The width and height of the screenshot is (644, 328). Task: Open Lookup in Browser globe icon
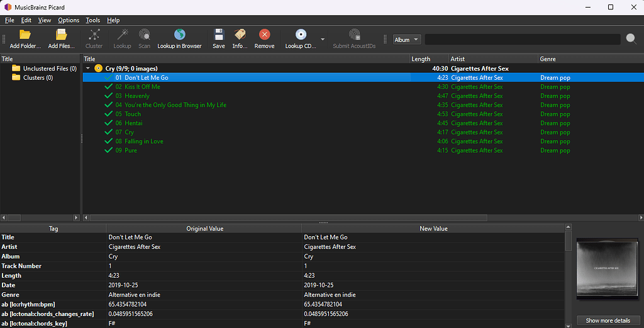pos(179,35)
